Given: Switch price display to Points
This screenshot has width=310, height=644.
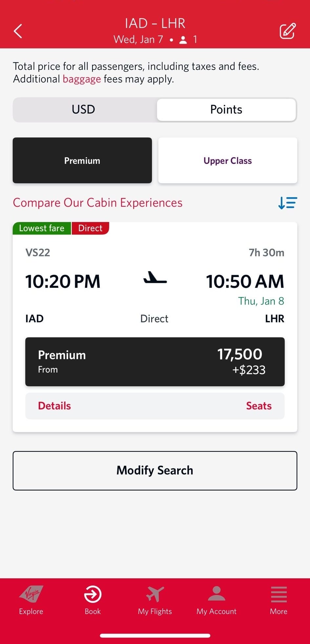Looking at the screenshot, I should click(x=226, y=109).
